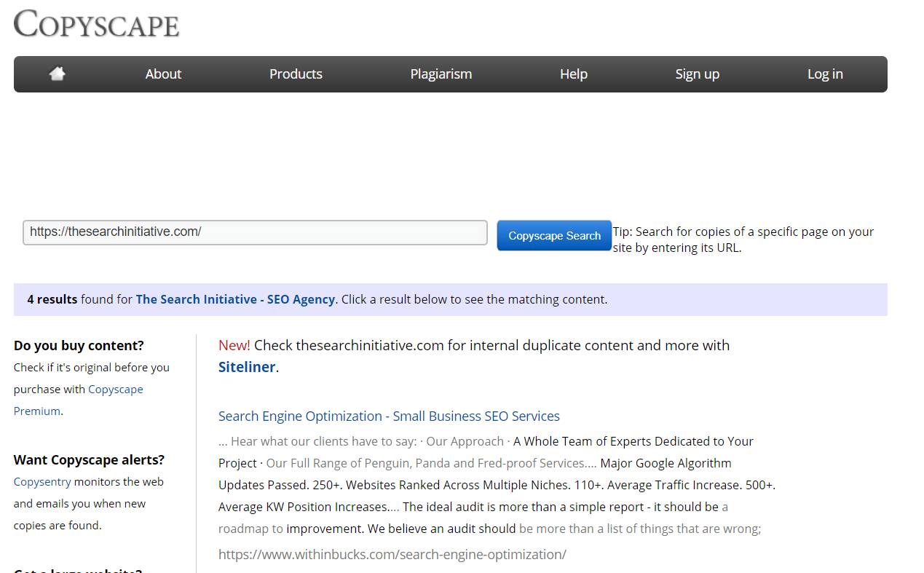
Task: Open the Search Engine Optimization result title
Action: coord(389,416)
